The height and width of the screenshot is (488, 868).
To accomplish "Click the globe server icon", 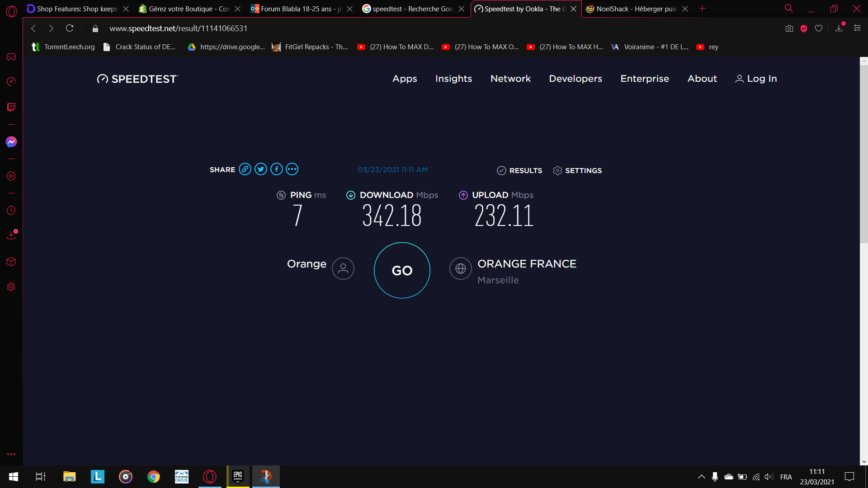I will pos(461,268).
